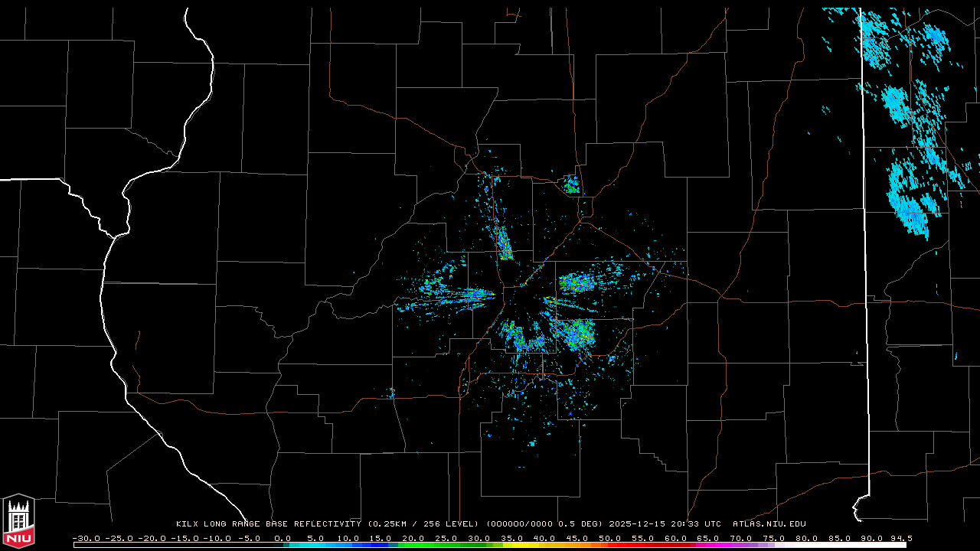Click the ATLAS.NIU.EDU text in caption
Viewport: 980px width, 551px height.
(769, 524)
